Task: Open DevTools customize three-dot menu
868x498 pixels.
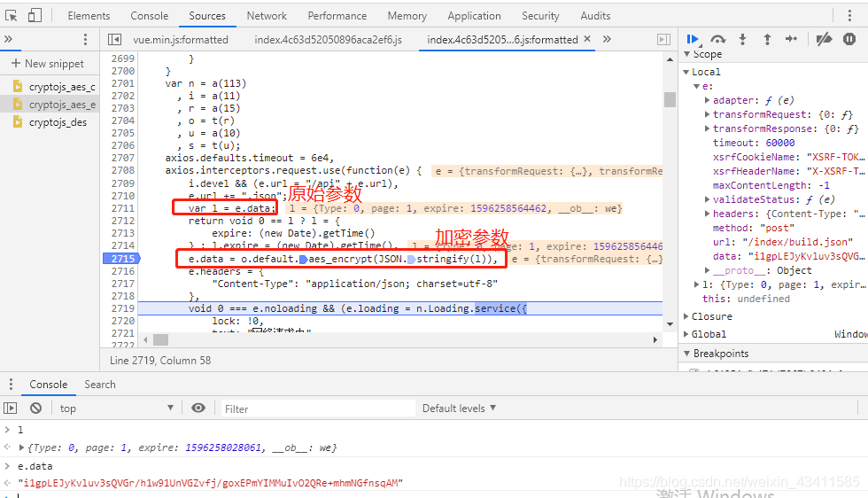Action: coord(849,16)
